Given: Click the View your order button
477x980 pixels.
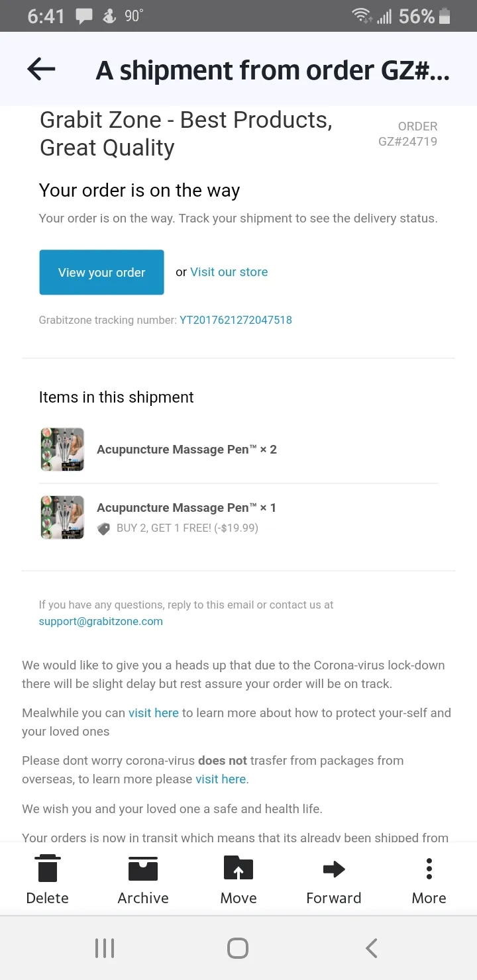Looking at the screenshot, I should coord(101,272).
